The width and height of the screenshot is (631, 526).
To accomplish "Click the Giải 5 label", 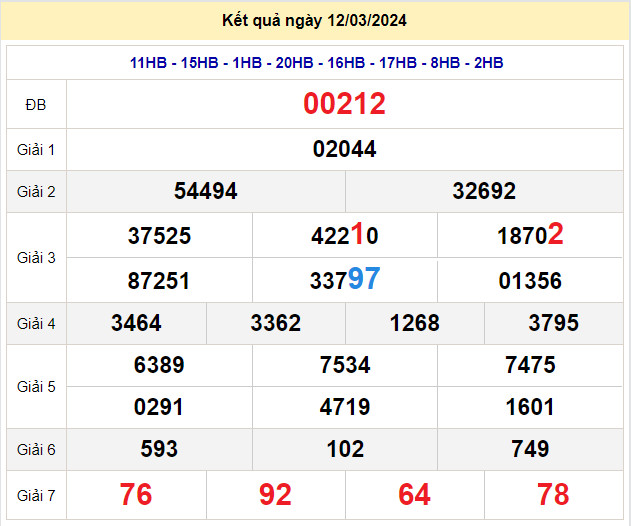I will coord(36,387).
